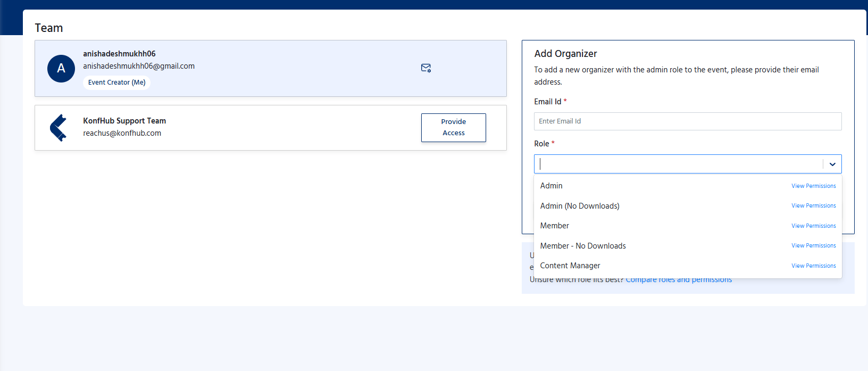
Task: Click the avatar circle with letter A
Action: [61, 69]
